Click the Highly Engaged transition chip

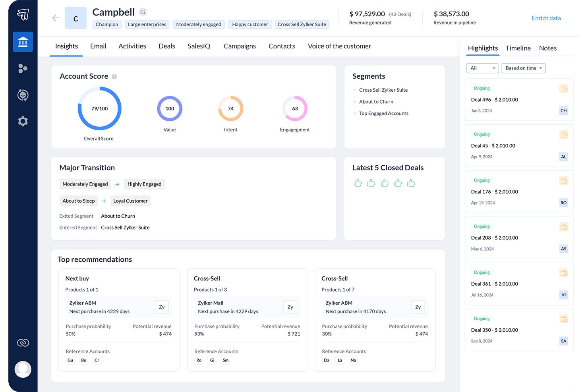[x=144, y=184]
